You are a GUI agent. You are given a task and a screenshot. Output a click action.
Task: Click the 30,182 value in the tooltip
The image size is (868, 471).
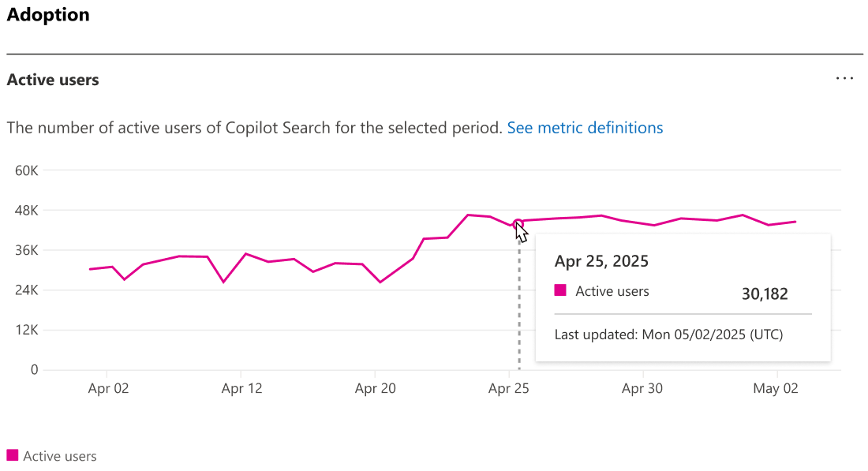[764, 293]
